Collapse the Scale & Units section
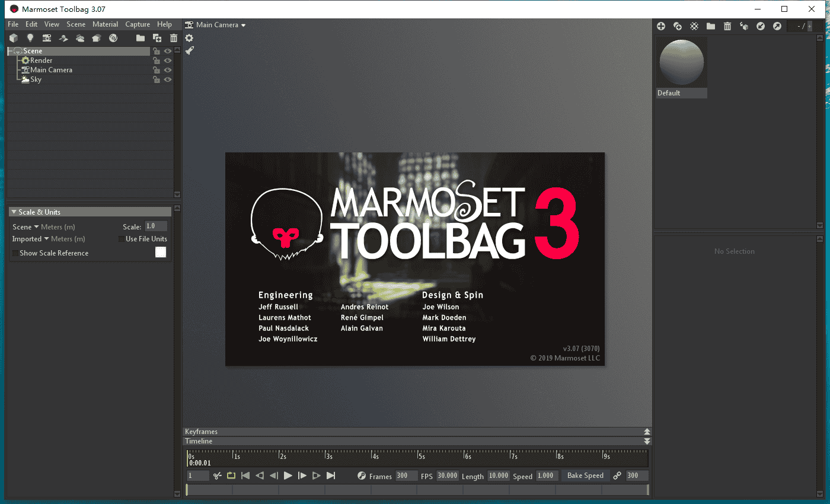The image size is (830, 504). coord(14,212)
